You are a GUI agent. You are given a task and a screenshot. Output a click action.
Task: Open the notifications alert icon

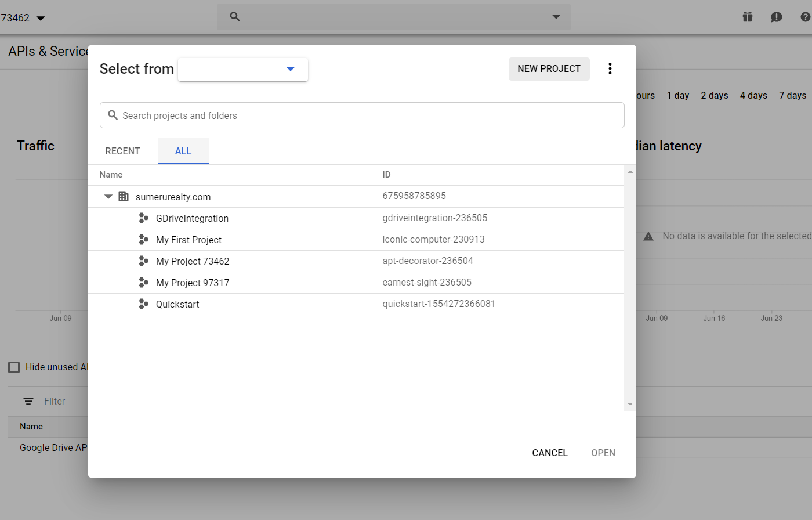[x=777, y=17]
